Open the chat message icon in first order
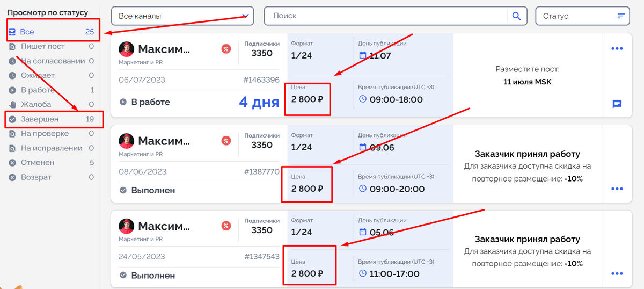The image size is (644, 289). click(617, 104)
